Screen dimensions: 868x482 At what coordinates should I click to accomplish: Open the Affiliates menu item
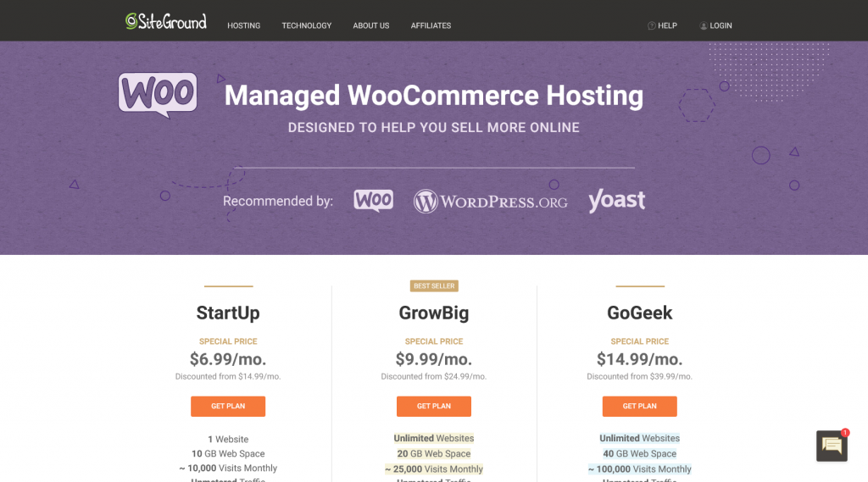[x=431, y=25]
